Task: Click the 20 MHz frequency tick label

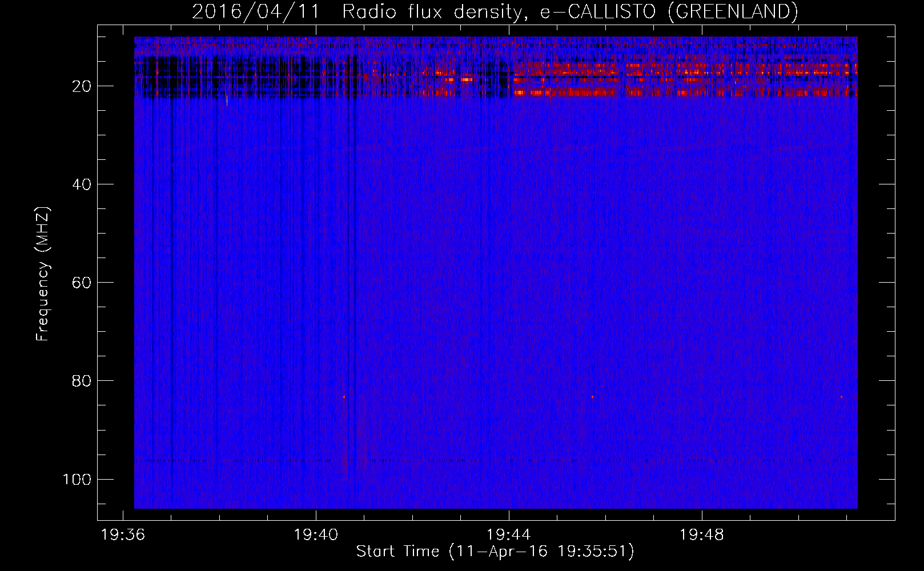Action: pyautogui.click(x=82, y=86)
